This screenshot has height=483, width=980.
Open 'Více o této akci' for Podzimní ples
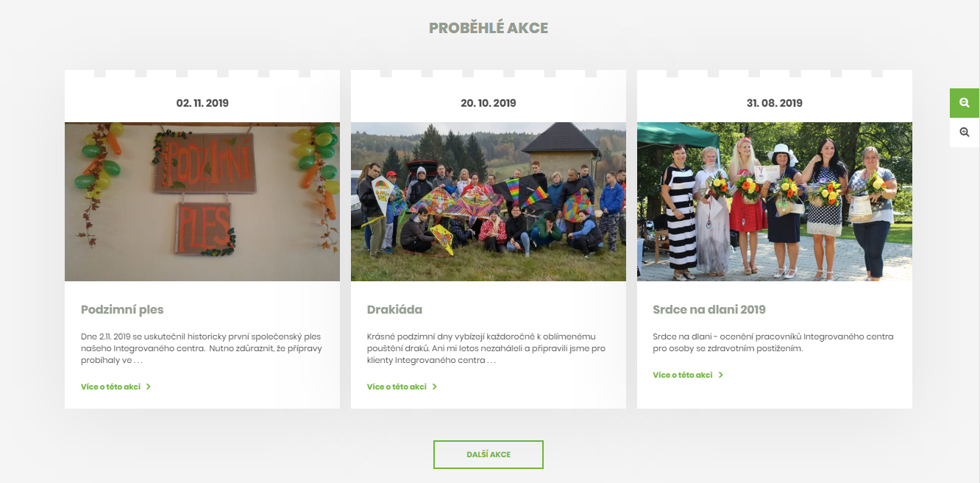[110, 387]
